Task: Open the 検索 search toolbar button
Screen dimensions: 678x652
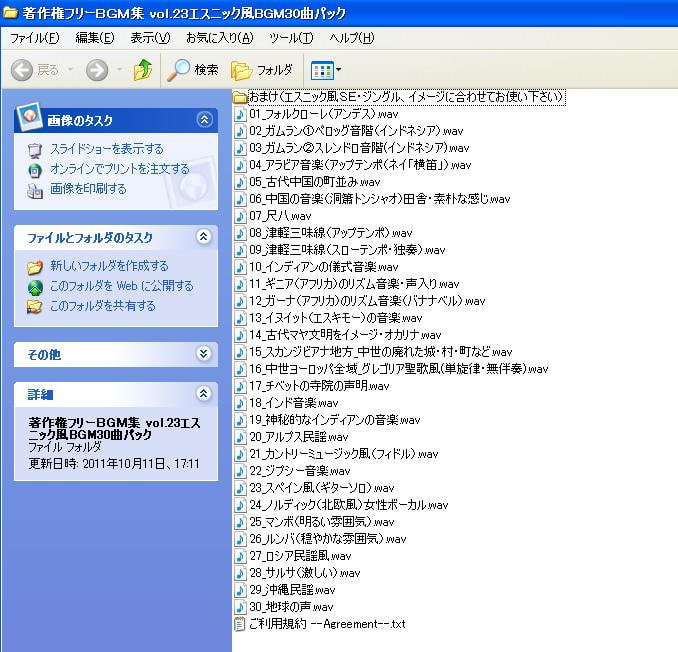Action: point(193,70)
